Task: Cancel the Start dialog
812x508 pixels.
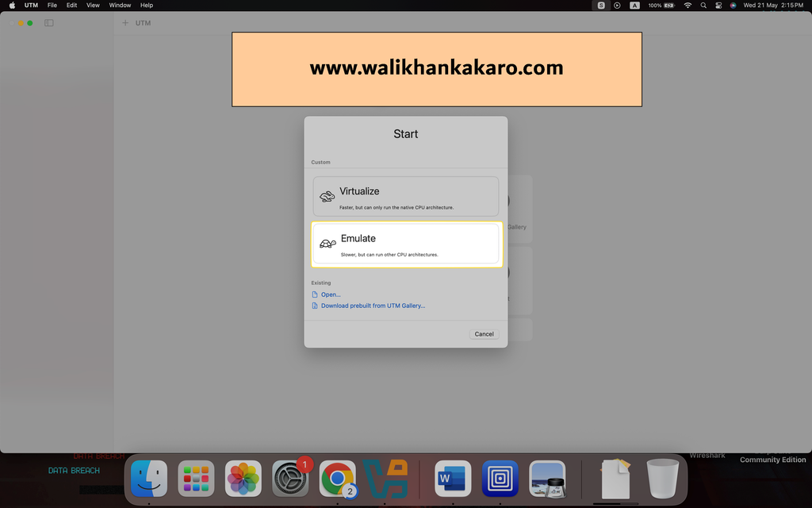Action: (484, 334)
